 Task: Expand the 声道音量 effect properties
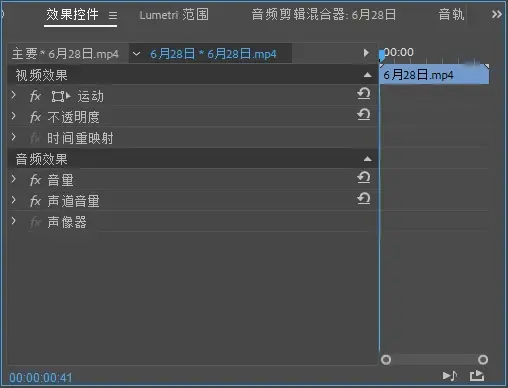pos(14,200)
